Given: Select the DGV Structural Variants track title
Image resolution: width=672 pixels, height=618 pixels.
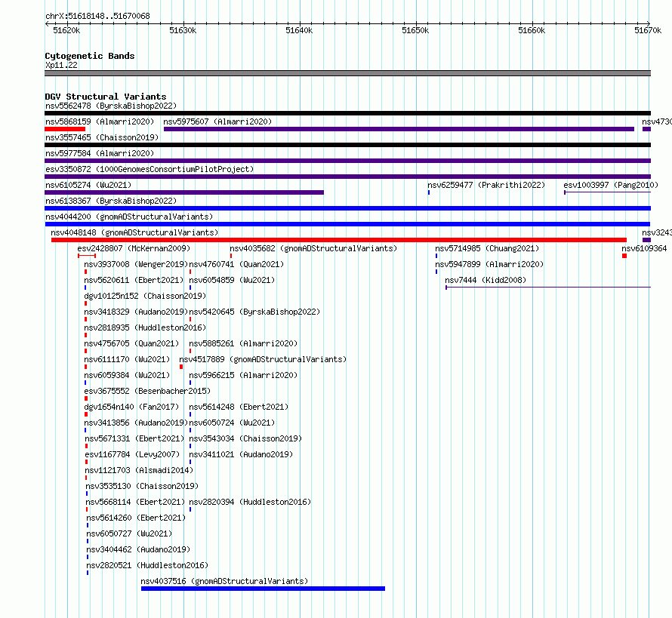Looking at the screenshot, I should tap(106, 97).
